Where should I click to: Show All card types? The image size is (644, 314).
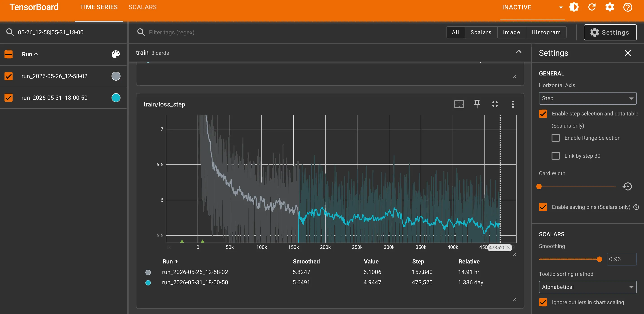[x=456, y=32]
